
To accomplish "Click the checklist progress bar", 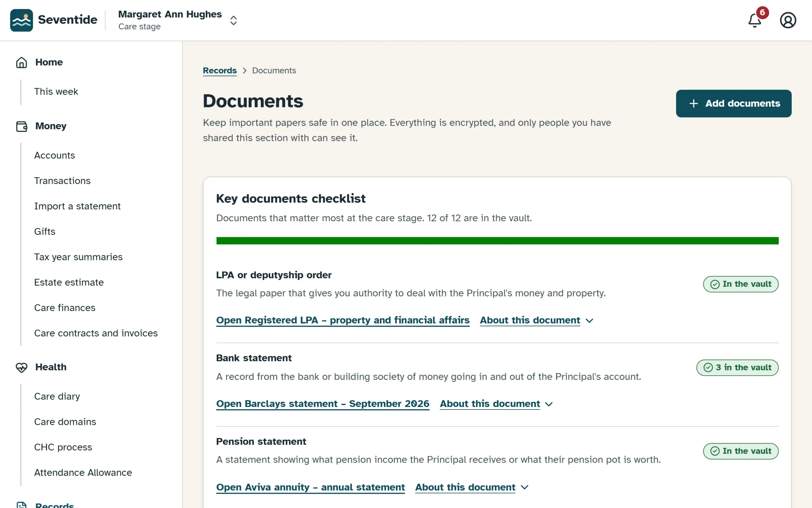I will [497, 241].
